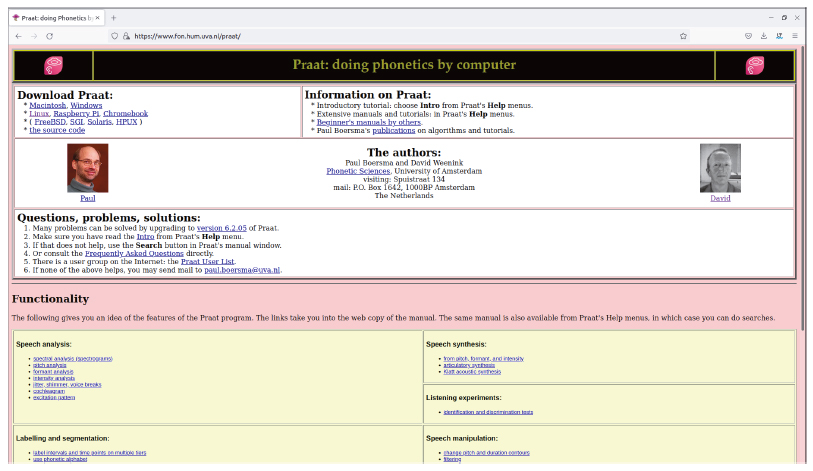Reload the page with the refresh icon
Image resolution: width=813 pixels, height=471 pixels.
click(x=50, y=35)
